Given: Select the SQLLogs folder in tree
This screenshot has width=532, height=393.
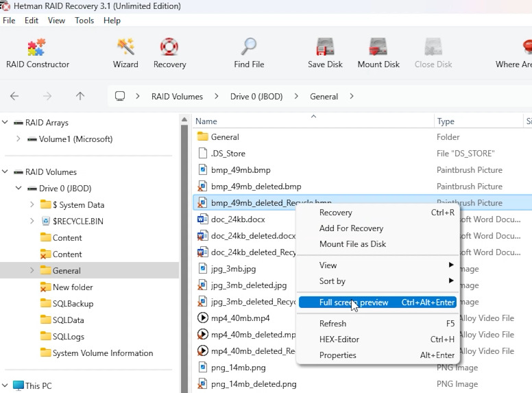Looking at the screenshot, I should click(x=68, y=336).
